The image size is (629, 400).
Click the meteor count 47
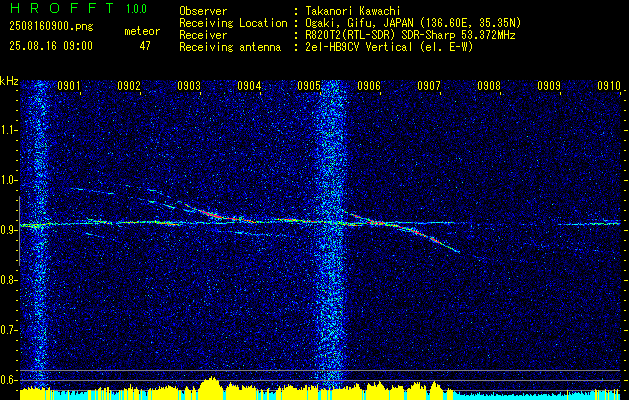(145, 46)
